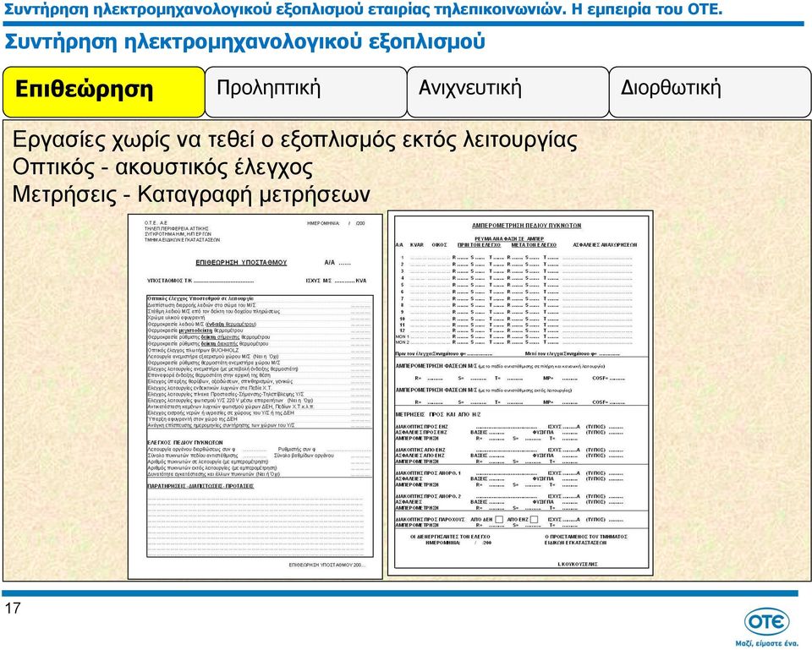Click the line Μετρήσεις - Καταγραφή μετρήσεων
Screen dimensions: 812x650
[x=191, y=194]
